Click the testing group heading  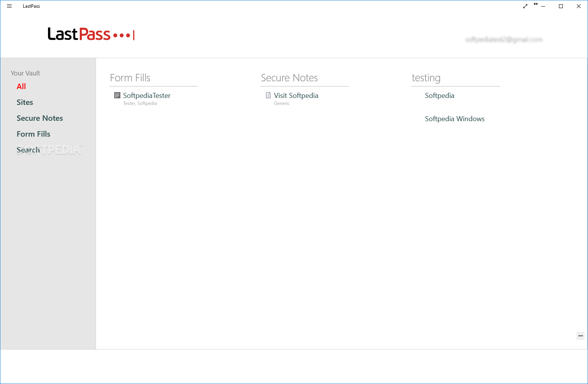tap(426, 78)
